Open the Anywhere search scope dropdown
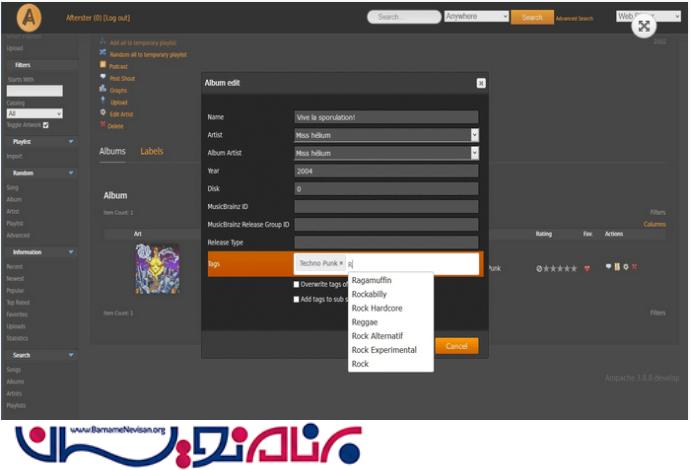The image size is (690, 470). pos(477,16)
